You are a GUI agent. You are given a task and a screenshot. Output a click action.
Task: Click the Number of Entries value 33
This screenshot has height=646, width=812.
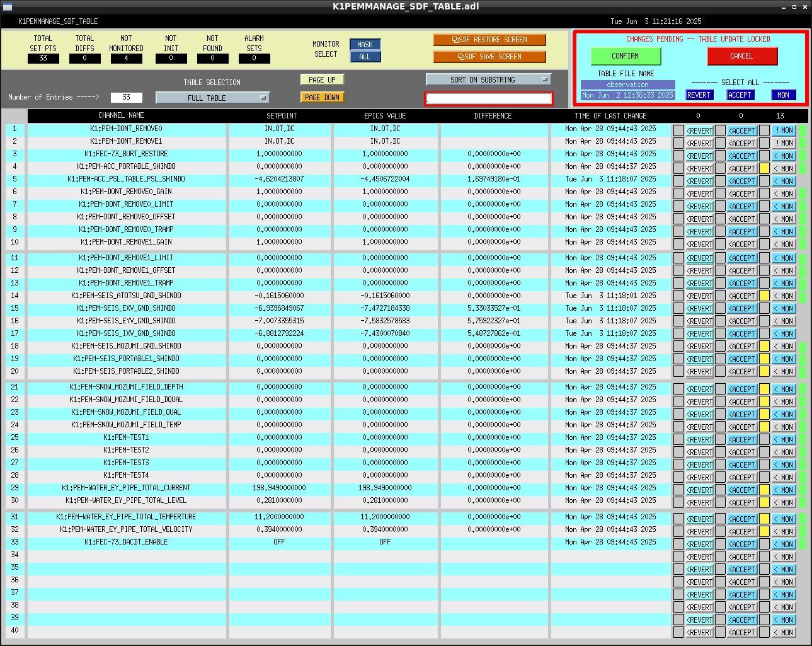(126, 97)
